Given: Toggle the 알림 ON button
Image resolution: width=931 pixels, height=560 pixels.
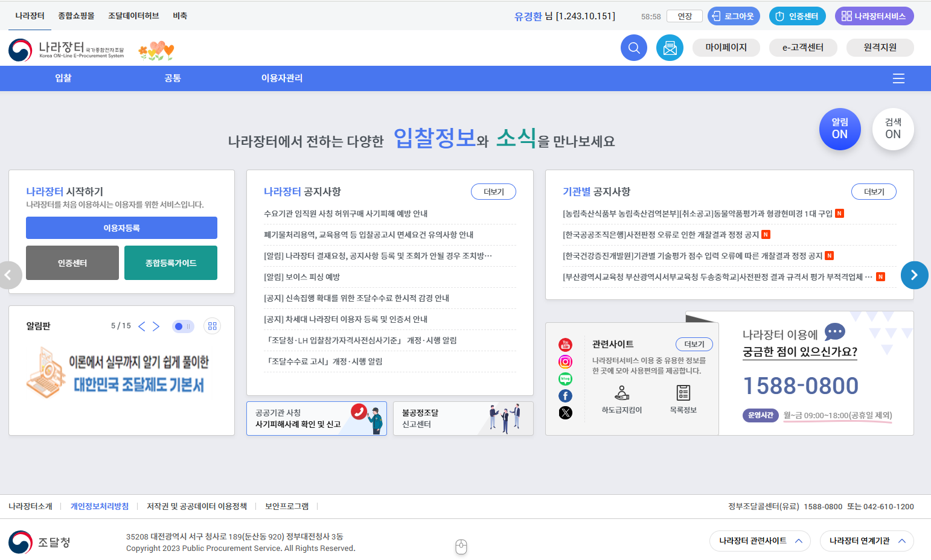Looking at the screenshot, I should [x=839, y=129].
